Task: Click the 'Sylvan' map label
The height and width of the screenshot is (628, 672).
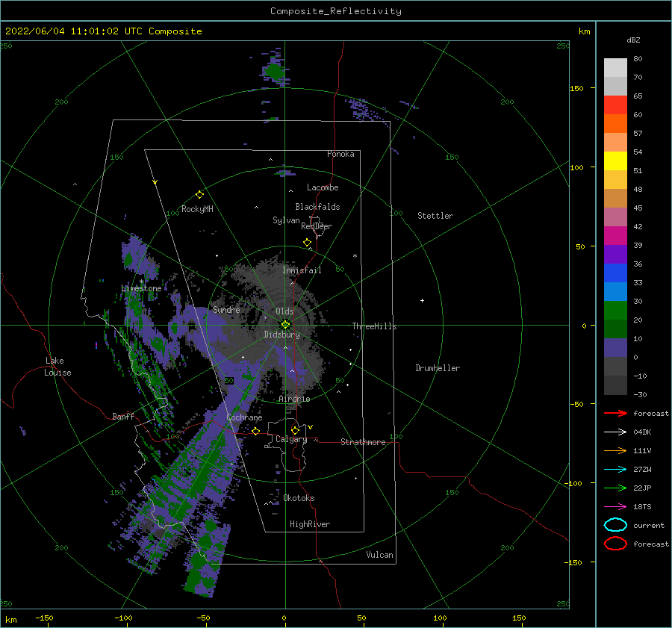Action: (286, 220)
